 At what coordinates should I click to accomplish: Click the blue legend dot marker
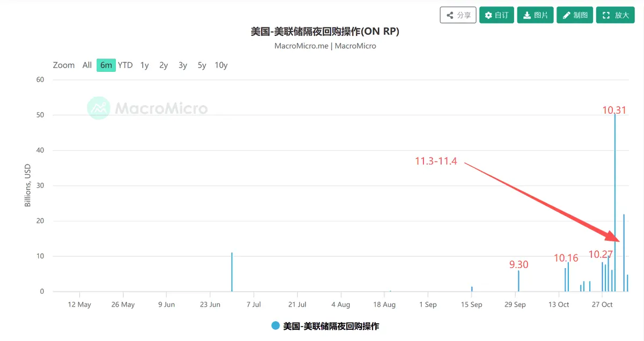point(275,325)
